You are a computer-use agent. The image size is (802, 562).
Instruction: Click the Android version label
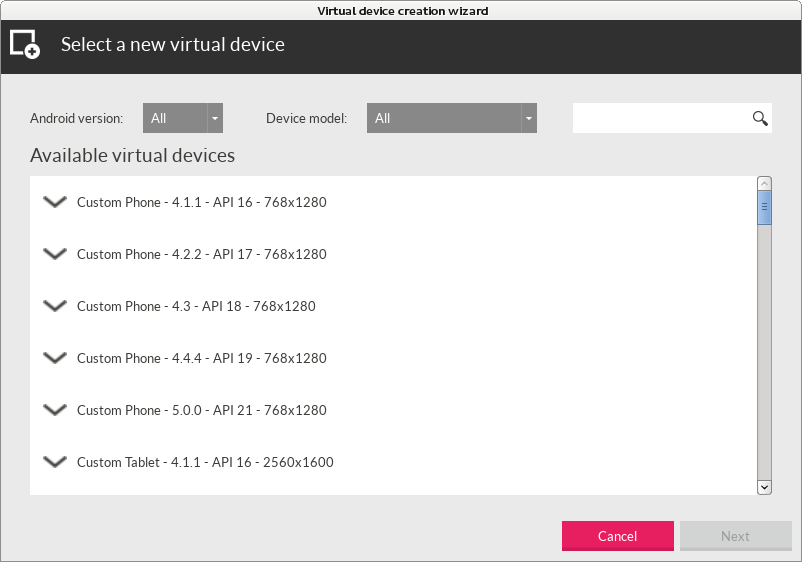76,119
